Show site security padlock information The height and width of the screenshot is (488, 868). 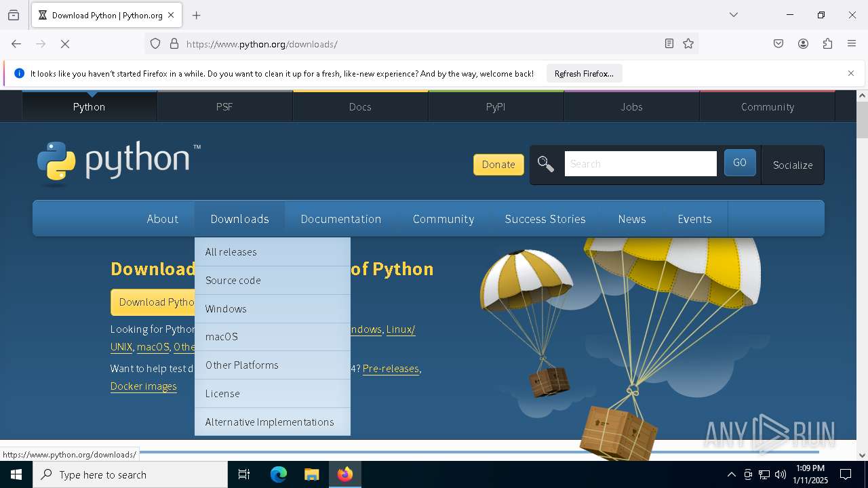click(174, 44)
